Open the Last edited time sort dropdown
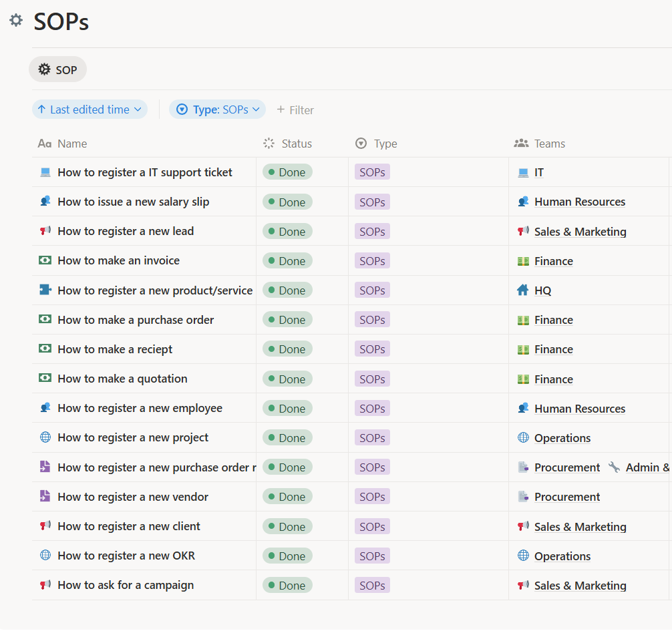The image size is (672, 631). coord(90,110)
